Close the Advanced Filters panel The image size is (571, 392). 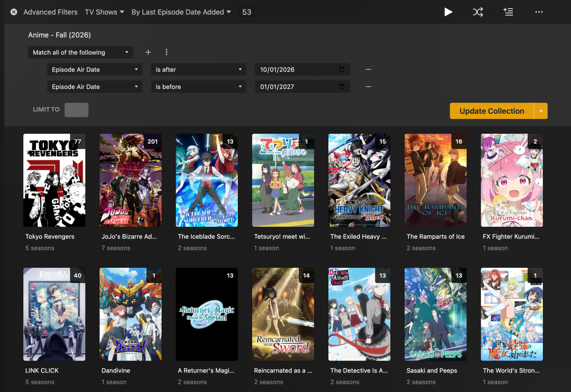(14, 12)
